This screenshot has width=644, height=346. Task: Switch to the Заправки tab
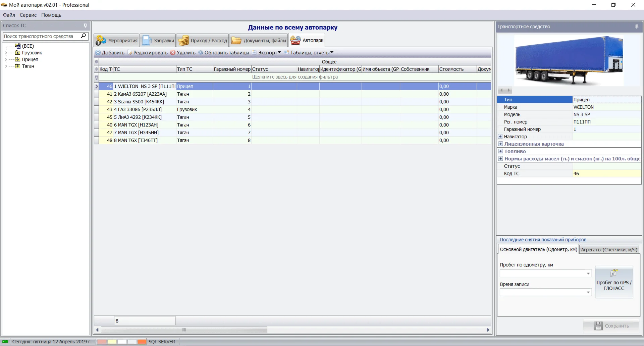point(158,41)
